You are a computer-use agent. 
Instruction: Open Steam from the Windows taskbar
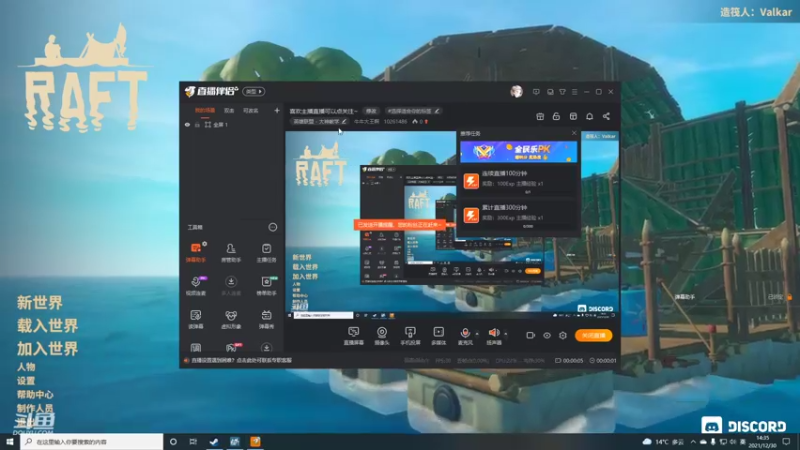[214, 441]
